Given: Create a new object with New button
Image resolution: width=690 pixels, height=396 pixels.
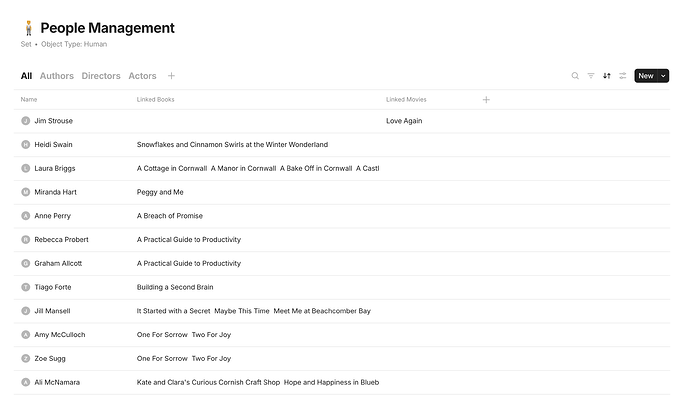Looking at the screenshot, I should click(646, 76).
